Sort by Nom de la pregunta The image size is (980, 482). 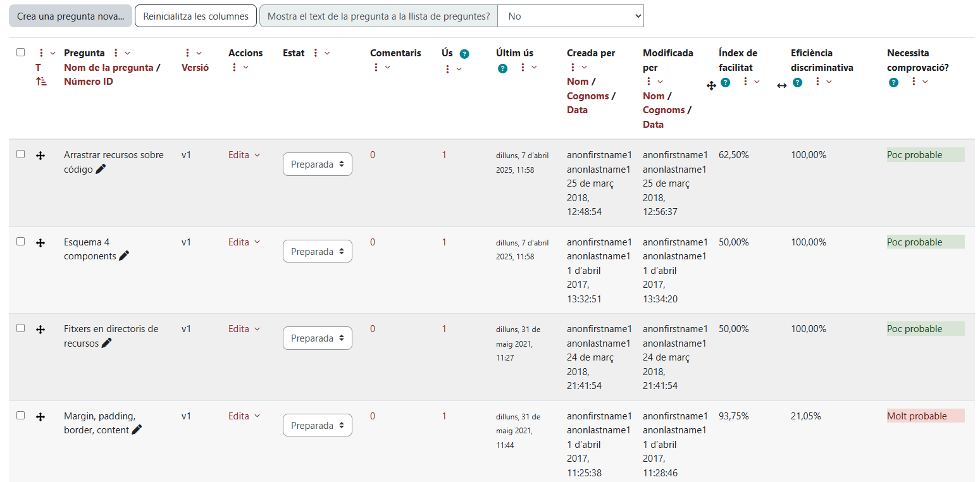(x=108, y=68)
